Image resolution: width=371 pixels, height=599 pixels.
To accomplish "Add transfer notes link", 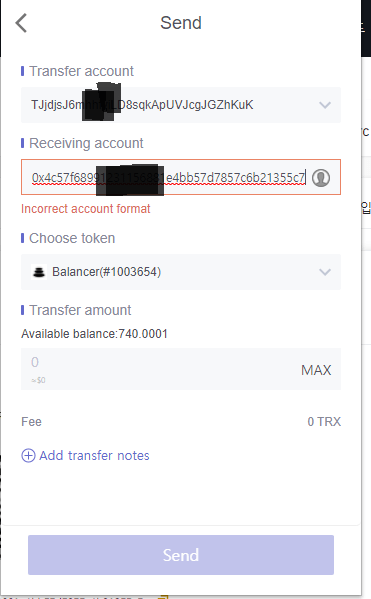I will coord(94,455).
